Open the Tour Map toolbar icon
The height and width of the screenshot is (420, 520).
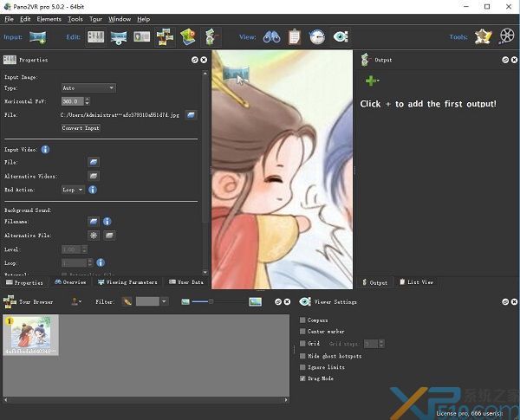(188, 36)
